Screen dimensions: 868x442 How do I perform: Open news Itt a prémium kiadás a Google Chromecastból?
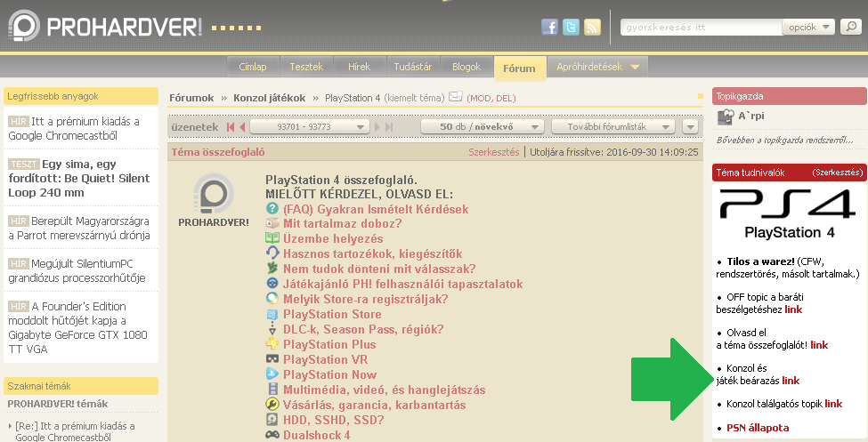pos(74,128)
